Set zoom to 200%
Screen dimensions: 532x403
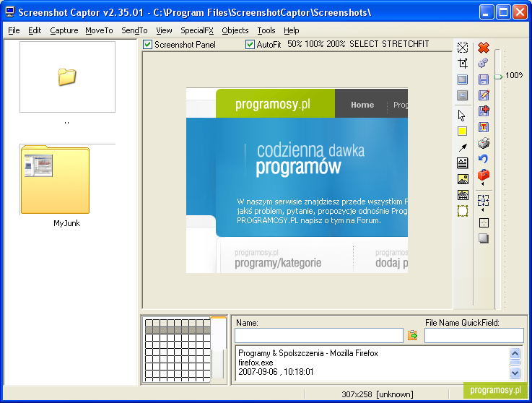pos(336,44)
